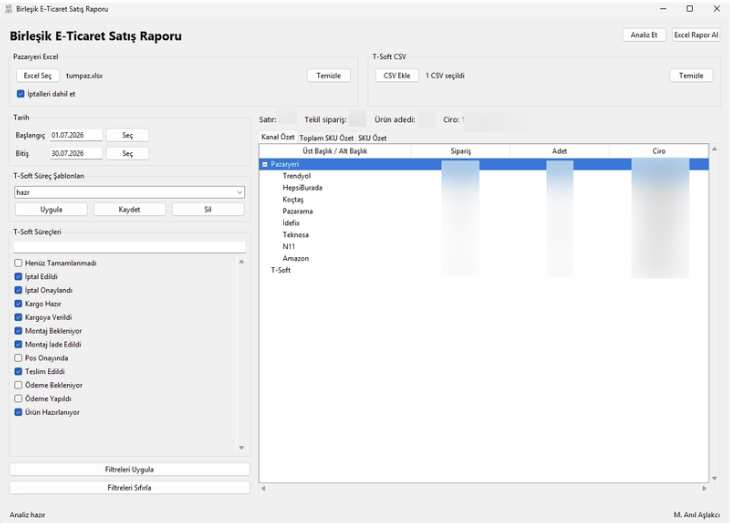Pick the Bitiş date with Seç
This screenshot has height=523, width=730.
[128, 153]
